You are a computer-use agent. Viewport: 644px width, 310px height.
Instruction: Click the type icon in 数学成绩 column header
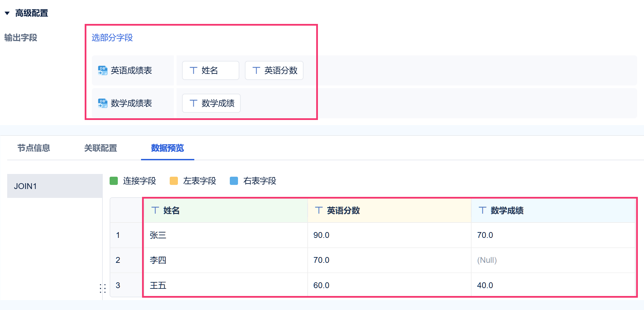(x=482, y=210)
